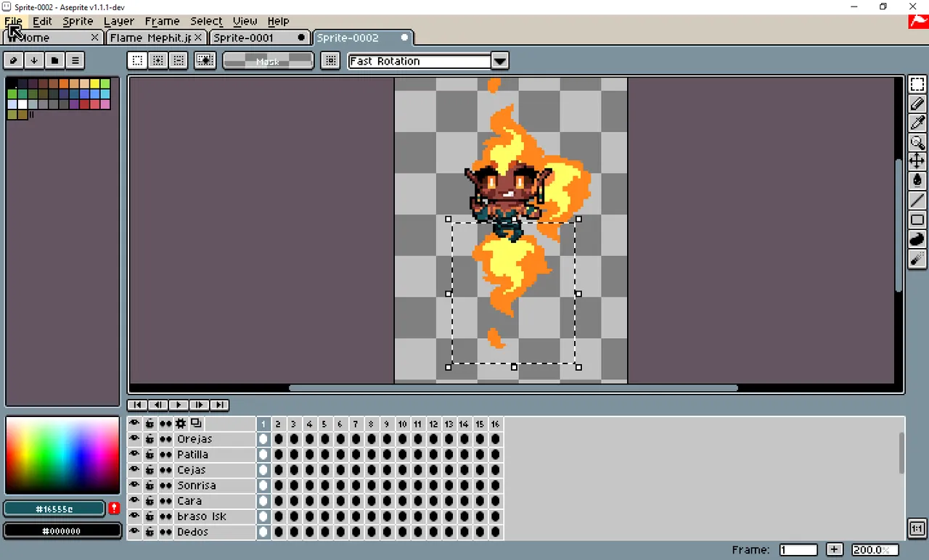Activate the Zoom magnifier tool
The width and height of the screenshot is (929, 560).
917,142
